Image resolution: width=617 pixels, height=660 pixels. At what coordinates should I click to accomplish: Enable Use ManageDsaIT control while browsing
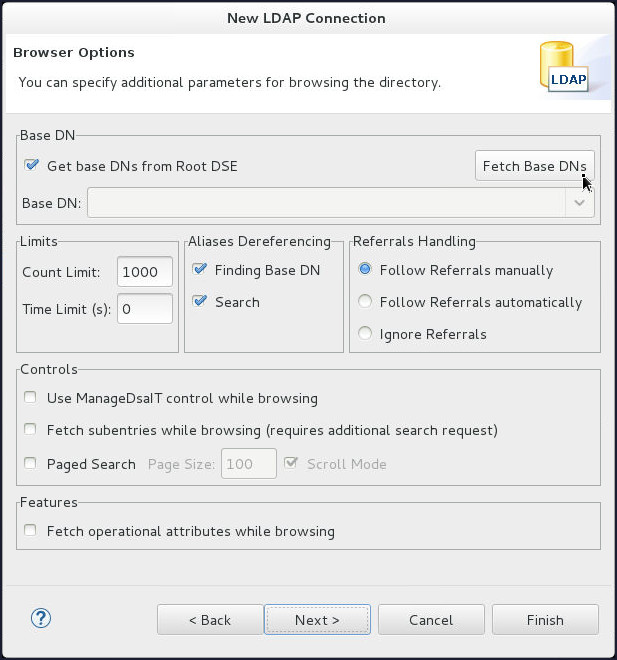click(x=32, y=398)
